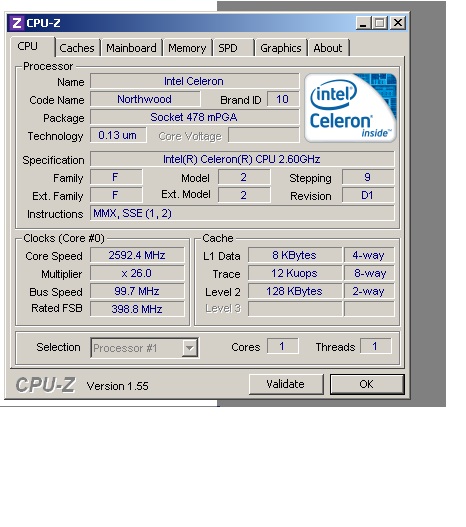The width and height of the screenshot is (466, 527).
Task: Click the Model value 2
Action: coord(244,177)
